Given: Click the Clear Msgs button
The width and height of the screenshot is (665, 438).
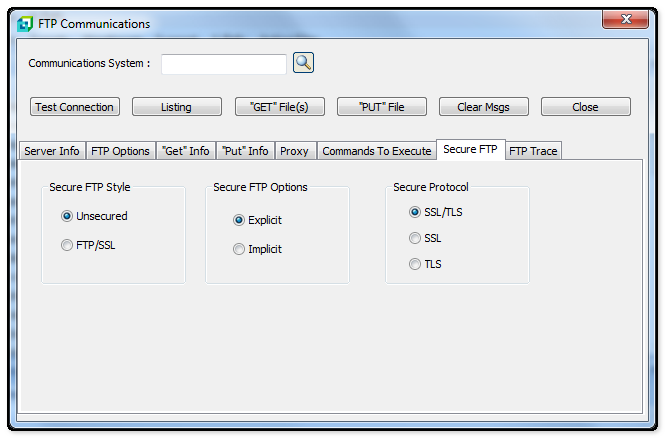Looking at the screenshot, I should [484, 107].
